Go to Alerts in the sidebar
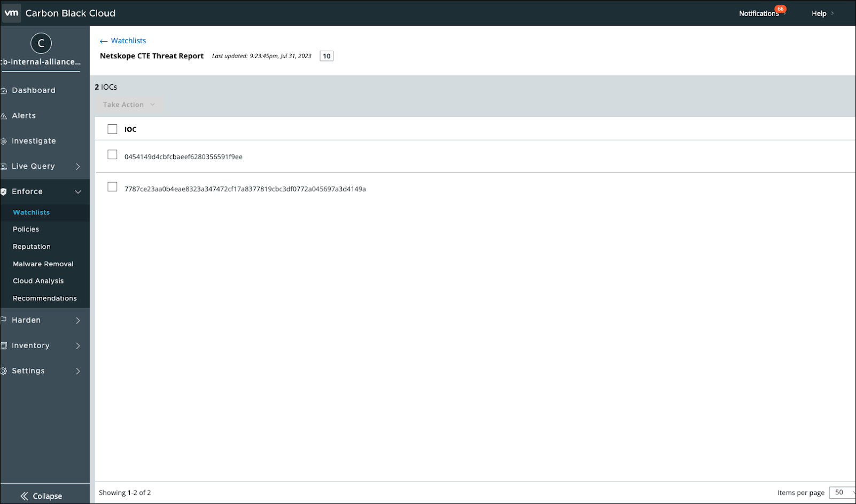The image size is (856, 504). click(24, 115)
